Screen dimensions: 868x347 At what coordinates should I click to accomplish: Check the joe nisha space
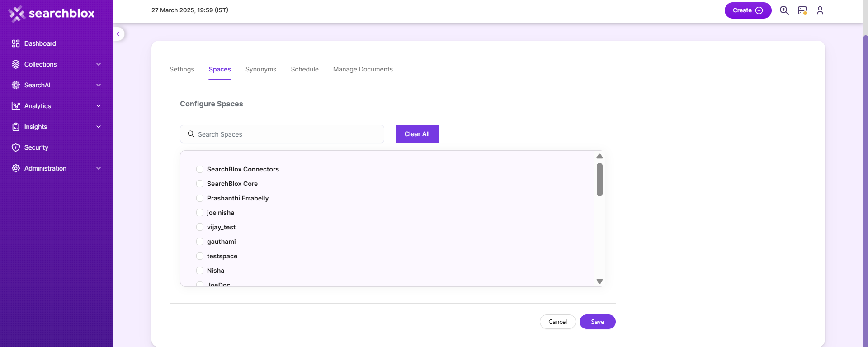point(200,213)
